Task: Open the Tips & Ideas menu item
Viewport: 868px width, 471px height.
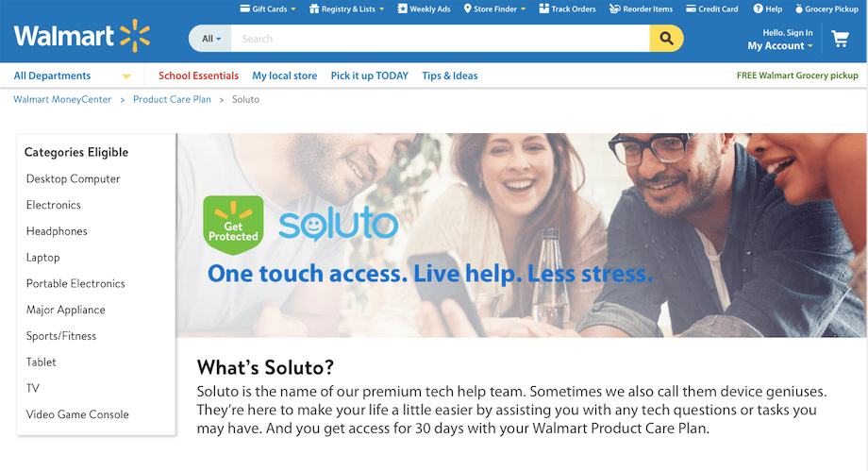Action: click(x=449, y=76)
